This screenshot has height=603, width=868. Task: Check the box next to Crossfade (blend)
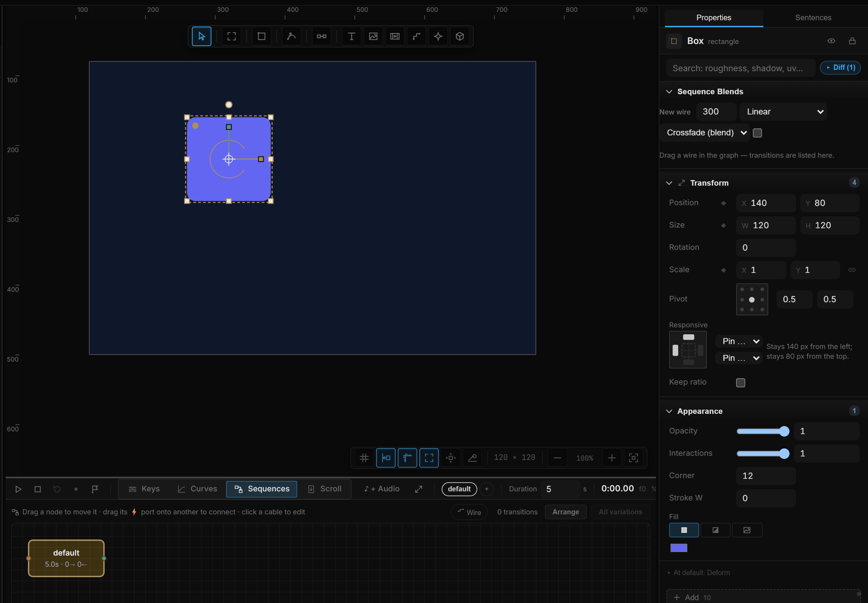(757, 133)
